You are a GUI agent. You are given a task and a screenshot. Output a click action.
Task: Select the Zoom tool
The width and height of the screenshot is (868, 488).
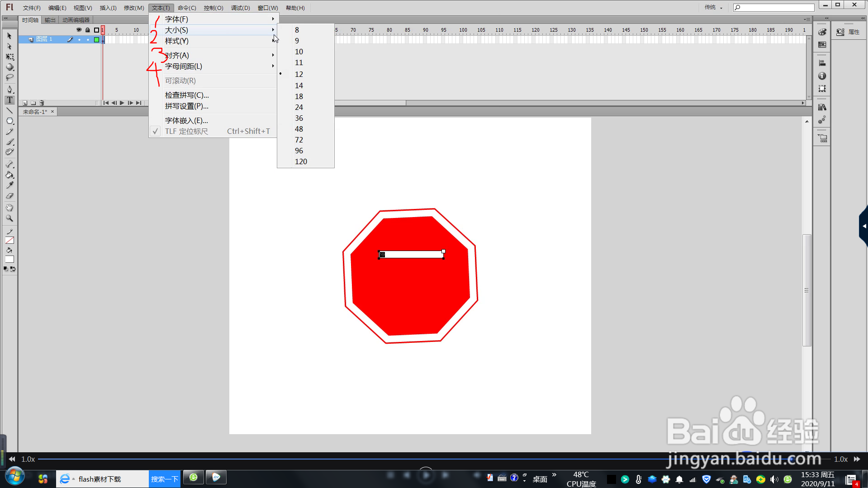pyautogui.click(x=9, y=218)
